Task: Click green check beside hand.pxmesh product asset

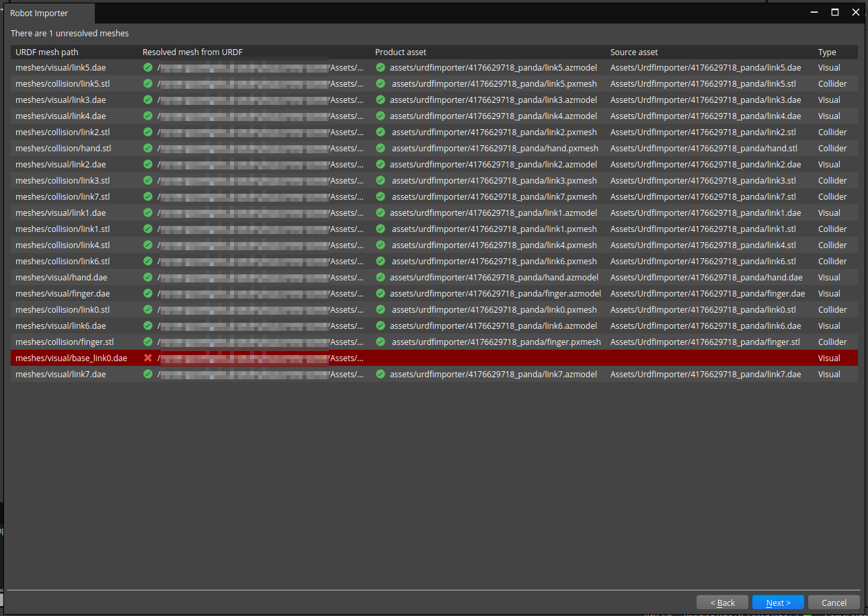Action: pos(381,148)
